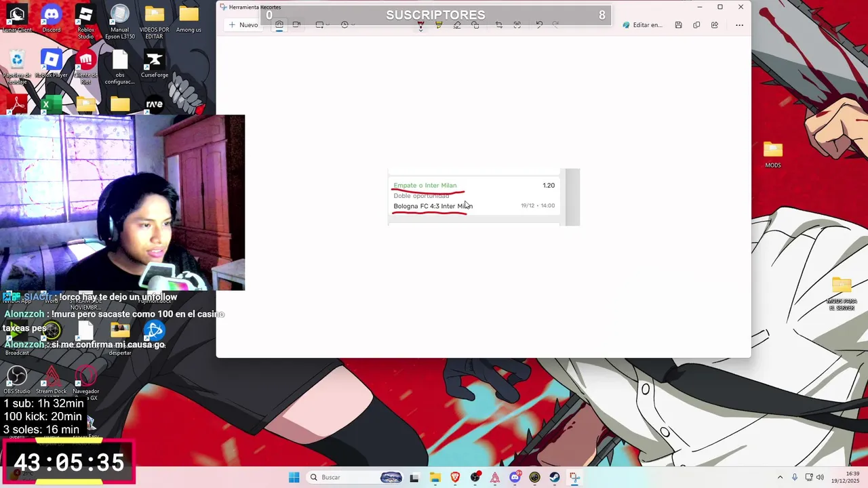Select the red ballpoint pen tool
The image size is (868, 488).
pos(420,26)
